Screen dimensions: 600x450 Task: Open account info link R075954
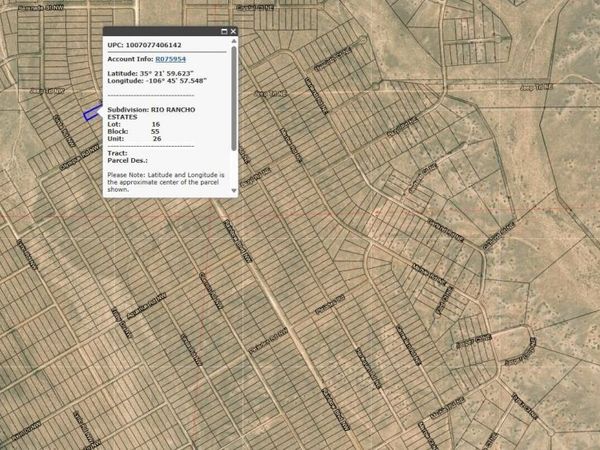[x=169, y=59]
